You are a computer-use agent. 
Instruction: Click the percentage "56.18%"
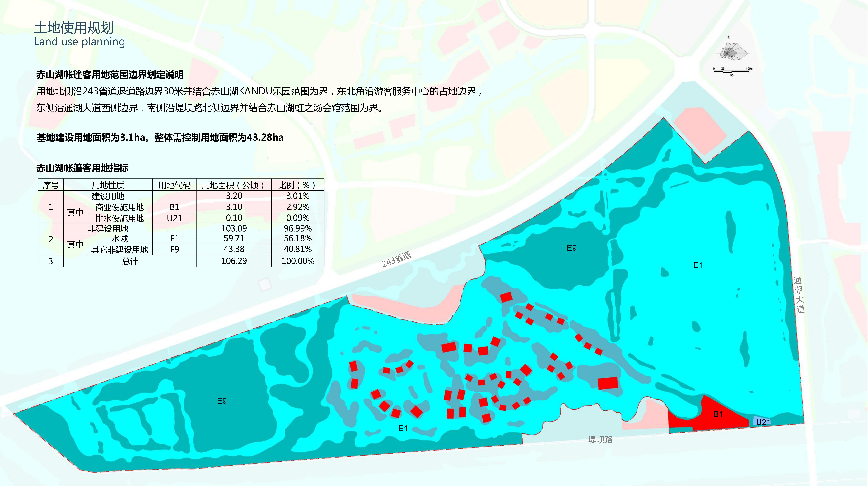coord(298,238)
